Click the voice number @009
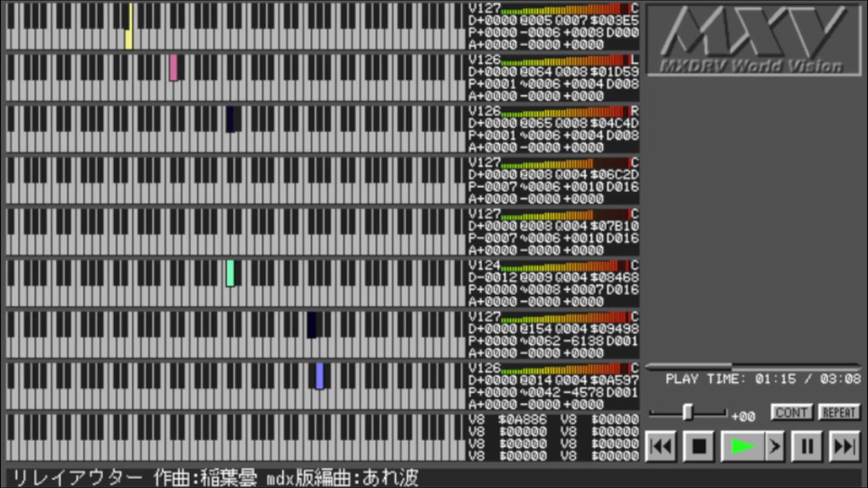This screenshot has height=488, width=868. (x=536, y=277)
